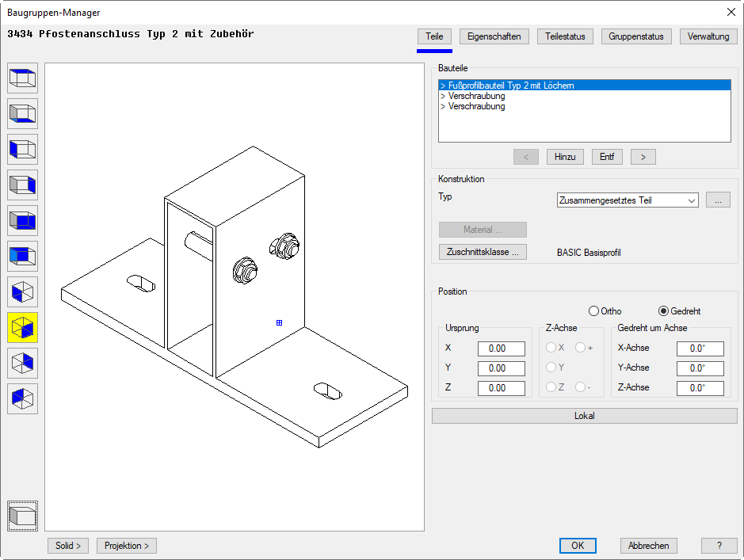Screen dimensions: 744x560
Task: Expand the Projektion > menu button
Action: [x=127, y=546]
